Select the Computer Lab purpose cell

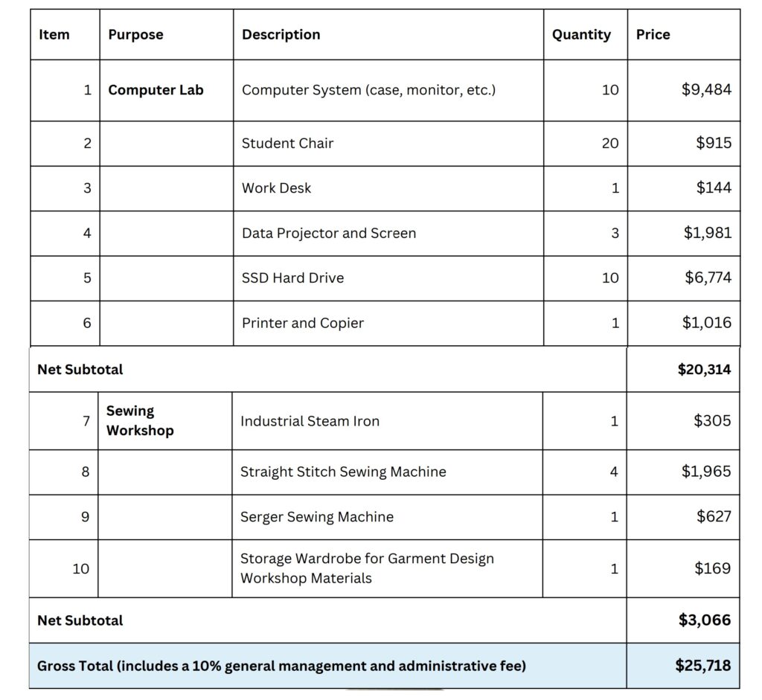166,90
